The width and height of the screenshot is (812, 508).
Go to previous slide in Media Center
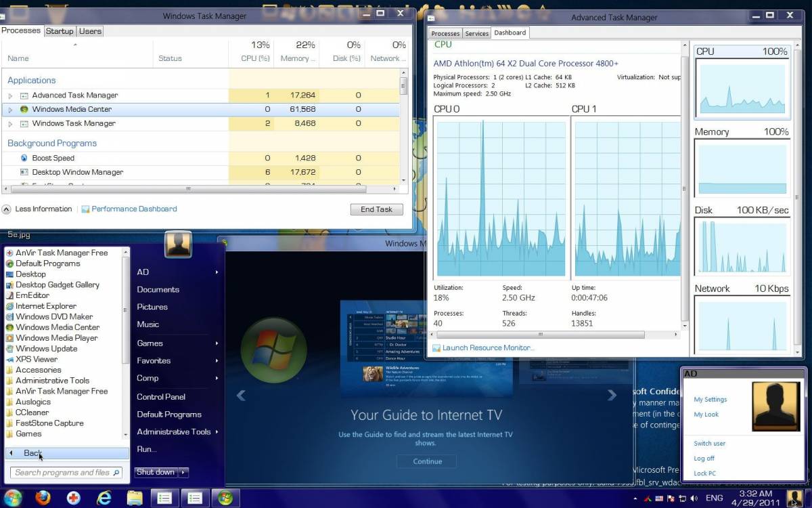tap(240, 395)
